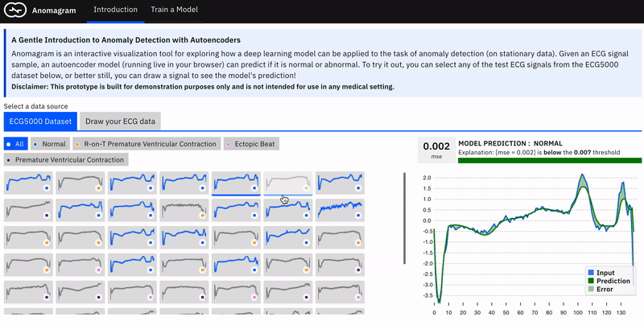Click the 0.002 mse score box

(436, 150)
